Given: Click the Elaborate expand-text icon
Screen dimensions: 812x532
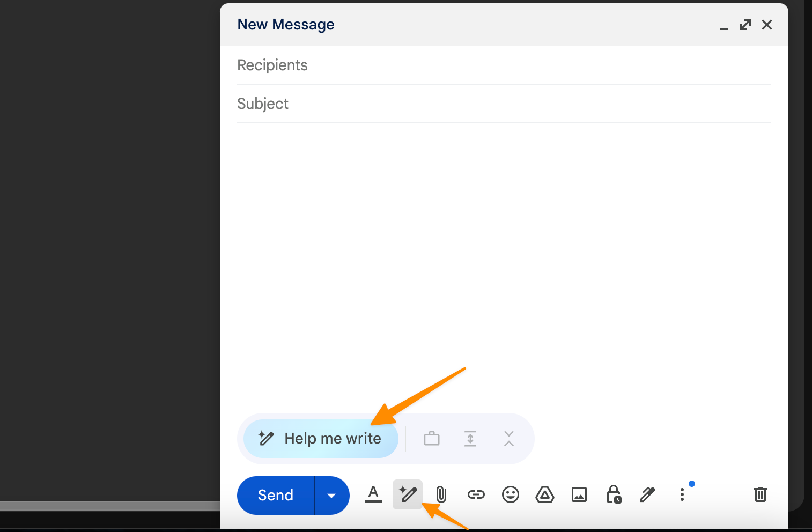Looking at the screenshot, I should 470,439.
